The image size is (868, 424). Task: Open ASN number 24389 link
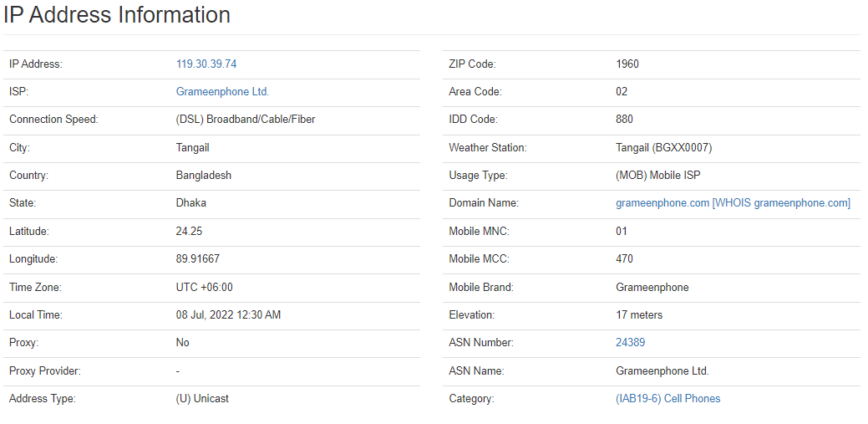point(630,343)
